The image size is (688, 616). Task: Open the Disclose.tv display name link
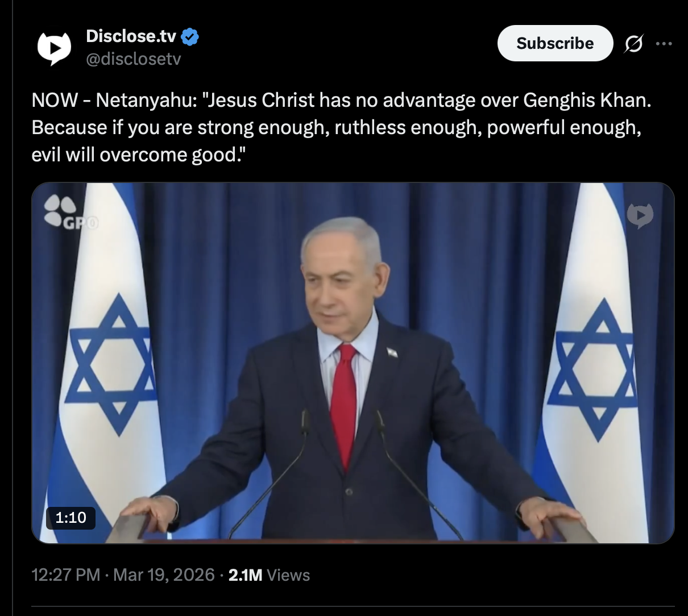pyautogui.click(x=131, y=37)
